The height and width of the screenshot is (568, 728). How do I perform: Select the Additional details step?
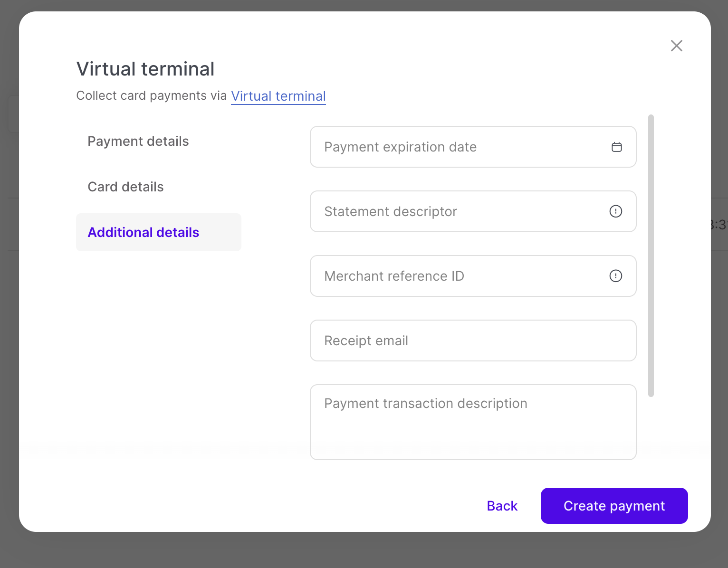point(144,233)
